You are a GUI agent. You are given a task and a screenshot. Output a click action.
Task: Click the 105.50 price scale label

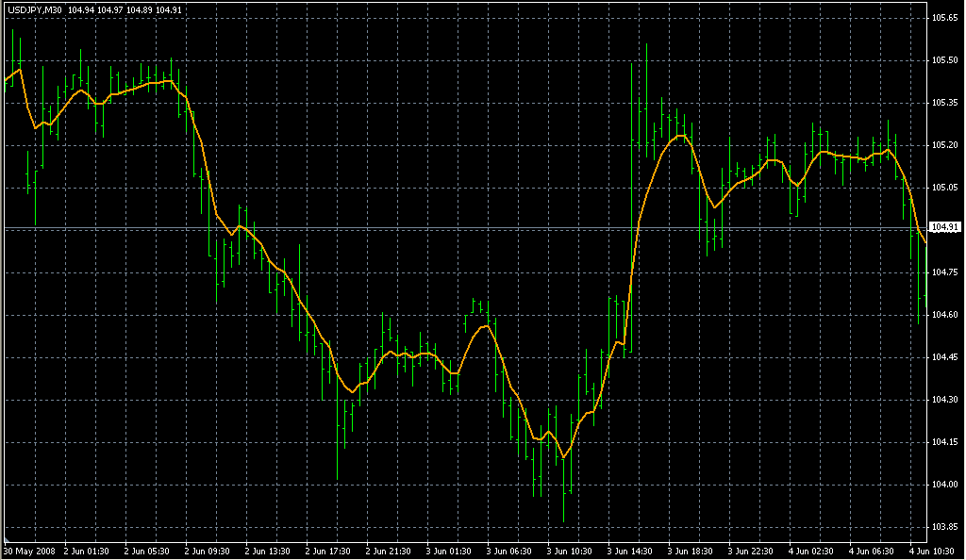coord(944,59)
